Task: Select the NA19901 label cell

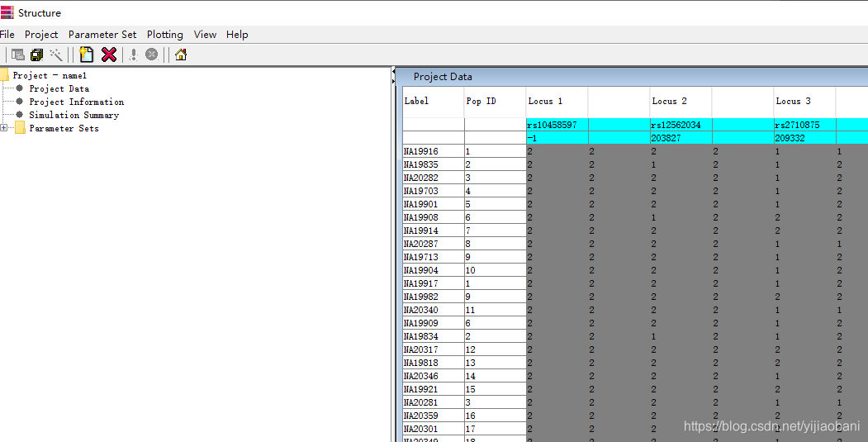Action: pos(434,204)
